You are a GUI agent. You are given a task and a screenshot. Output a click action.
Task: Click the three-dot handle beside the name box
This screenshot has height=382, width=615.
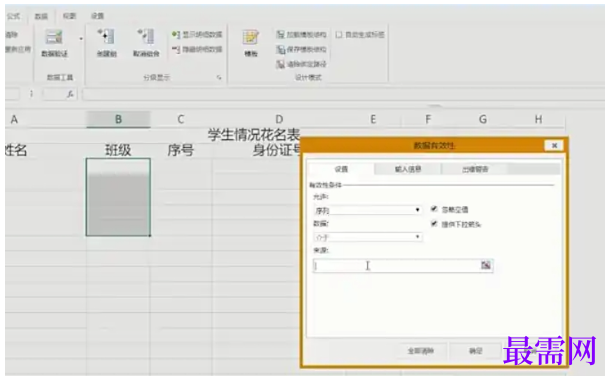[31, 94]
